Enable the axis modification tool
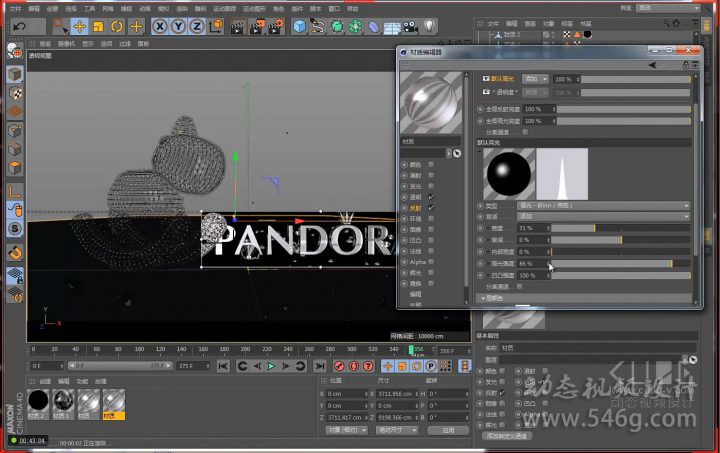The image size is (720, 453). 15,191
